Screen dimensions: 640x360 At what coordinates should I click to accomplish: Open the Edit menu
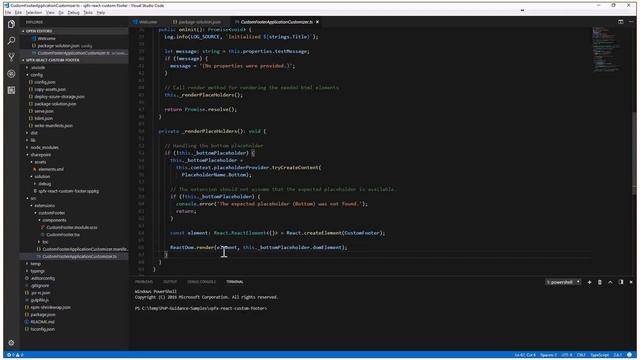(x=18, y=13)
